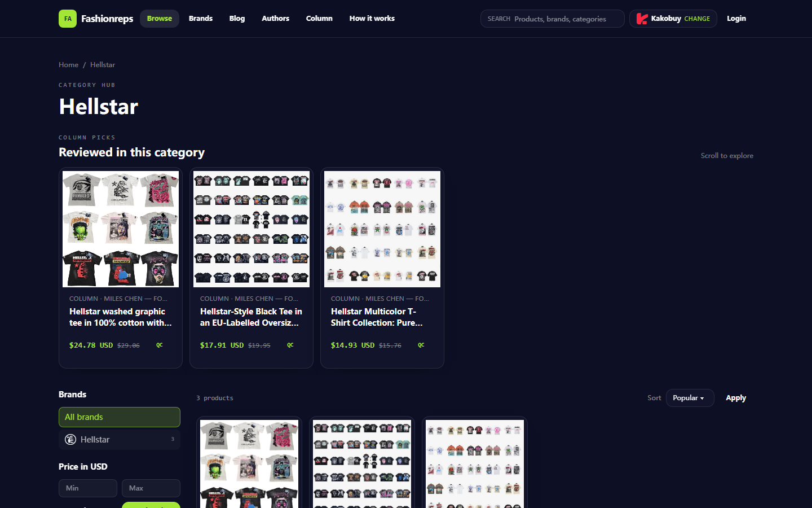Screen dimensions: 812x508
Task: Click title 'Hellstar Multicolor T-Shirt Collection'
Action: (x=377, y=317)
